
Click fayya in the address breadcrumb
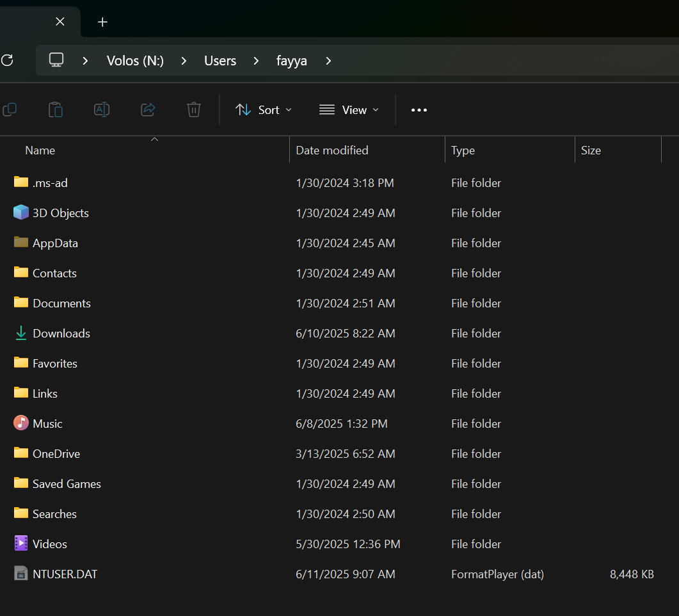tap(291, 61)
